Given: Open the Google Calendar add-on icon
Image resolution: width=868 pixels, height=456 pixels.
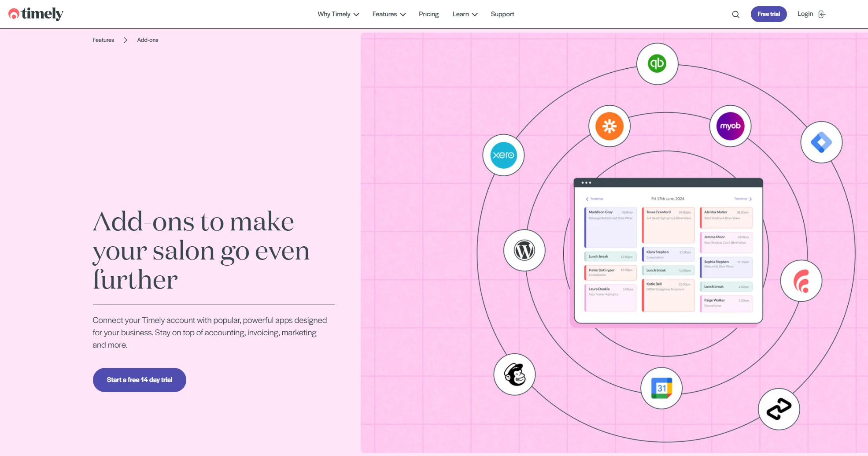Looking at the screenshot, I should point(661,388).
